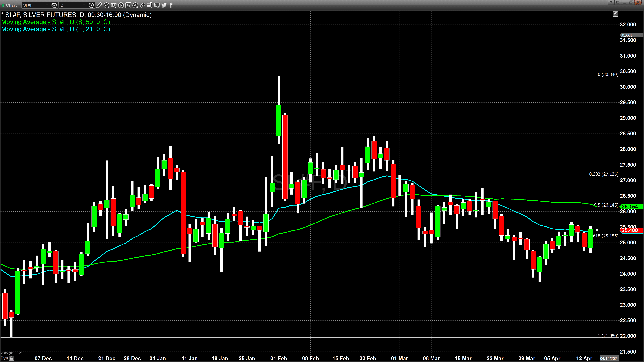644x362 pixels.
Task: Click the list with pencil icon
Action: point(150,5)
